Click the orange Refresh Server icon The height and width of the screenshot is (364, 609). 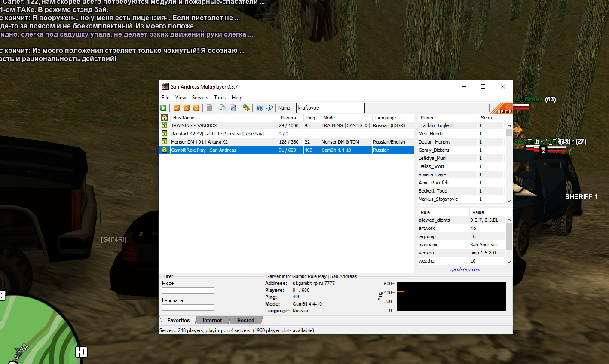click(x=196, y=108)
